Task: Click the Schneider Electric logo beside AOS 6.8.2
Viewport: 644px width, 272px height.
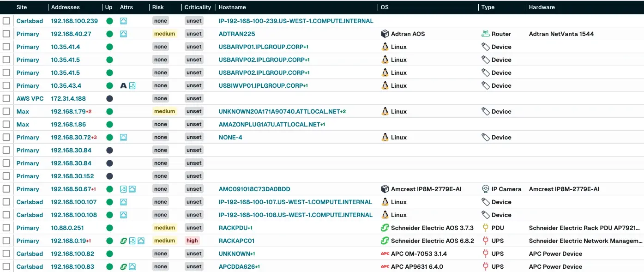Action: tap(385, 241)
